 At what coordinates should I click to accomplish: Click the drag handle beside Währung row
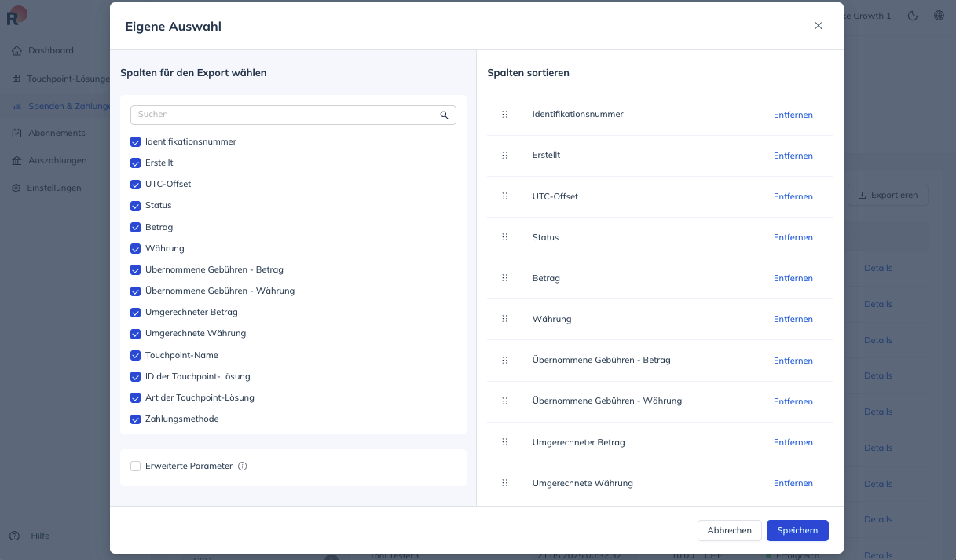coord(504,319)
